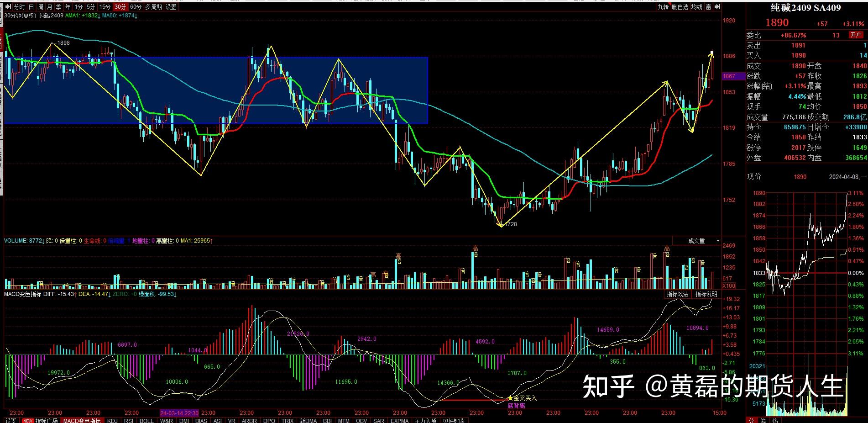Click the highlighted 24-03-14 22:30 time marker
This screenshot has height=423, width=868.
(179, 413)
